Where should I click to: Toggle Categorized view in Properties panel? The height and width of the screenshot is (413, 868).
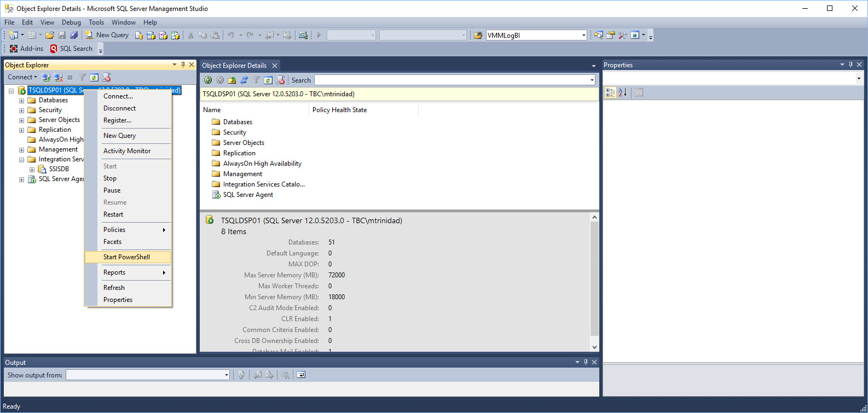pyautogui.click(x=610, y=92)
